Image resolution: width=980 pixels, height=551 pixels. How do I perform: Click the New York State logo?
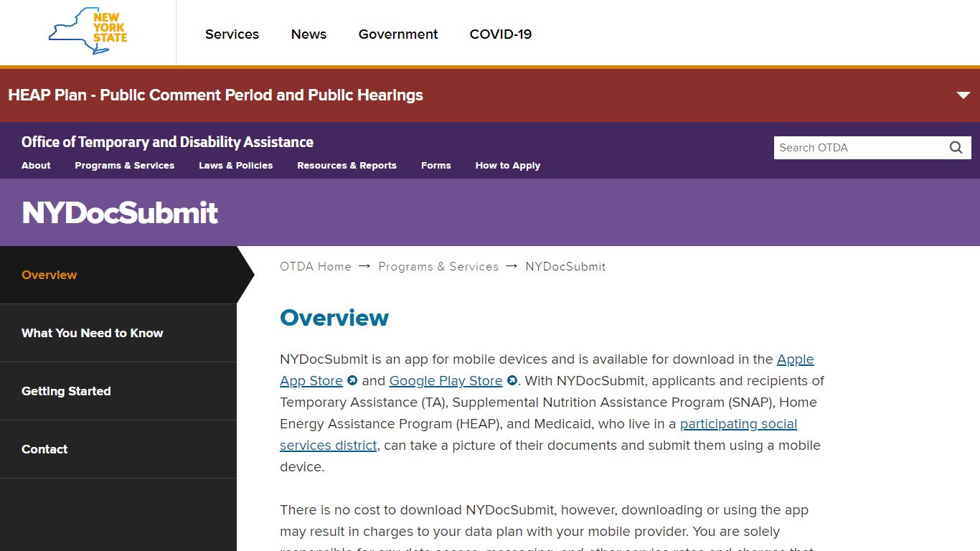pos(88,32)
